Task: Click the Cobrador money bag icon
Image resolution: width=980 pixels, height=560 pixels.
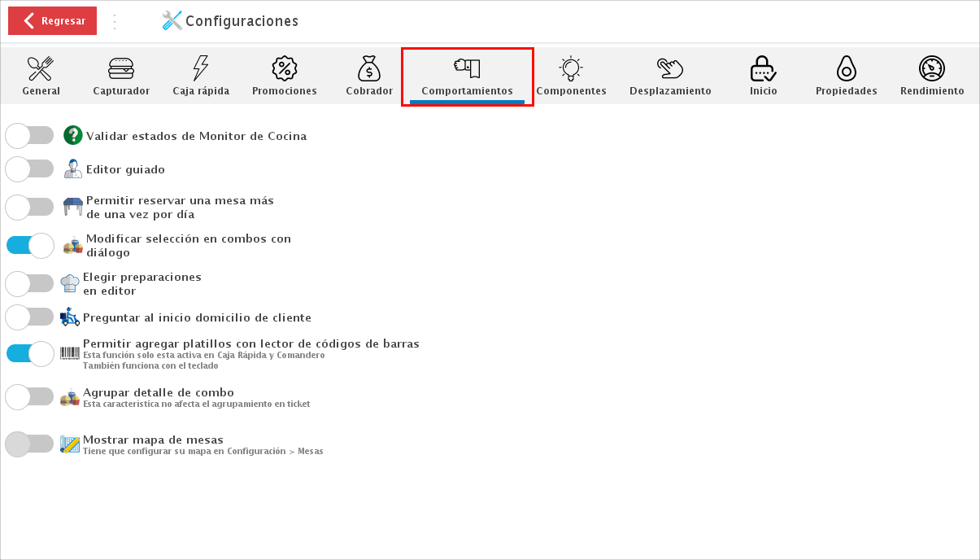Action: pos(368,69)
